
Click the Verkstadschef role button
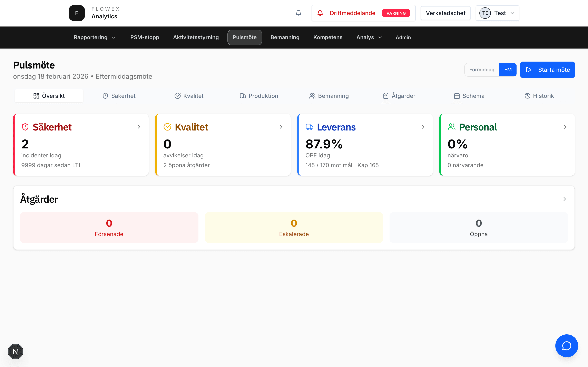tap(445, 13)
